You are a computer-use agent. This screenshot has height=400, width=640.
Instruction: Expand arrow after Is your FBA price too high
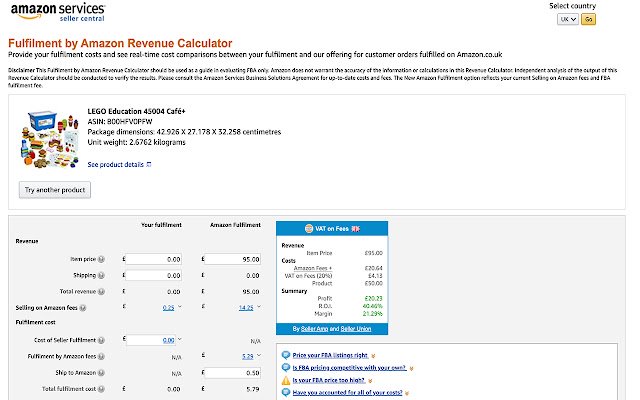pyautogui.click(x=370, y=381)
